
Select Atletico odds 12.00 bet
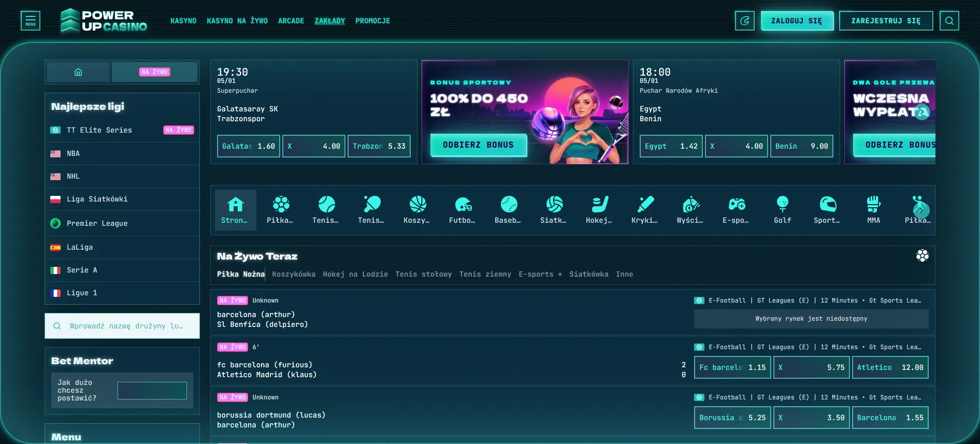[889, 367]
